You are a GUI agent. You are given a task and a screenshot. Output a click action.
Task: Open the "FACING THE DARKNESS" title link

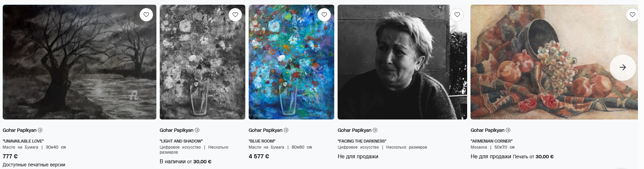(362, 141)
